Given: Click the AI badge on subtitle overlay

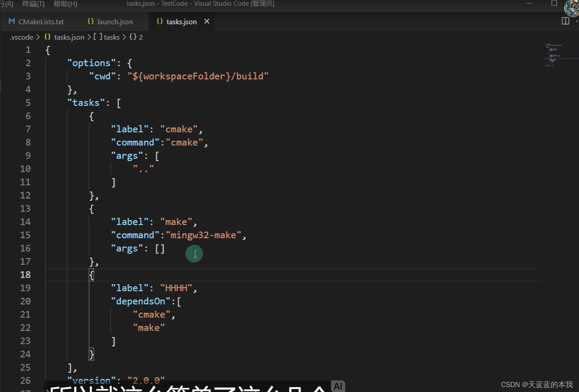Looking at the screenshot, I should pos(338,386).
